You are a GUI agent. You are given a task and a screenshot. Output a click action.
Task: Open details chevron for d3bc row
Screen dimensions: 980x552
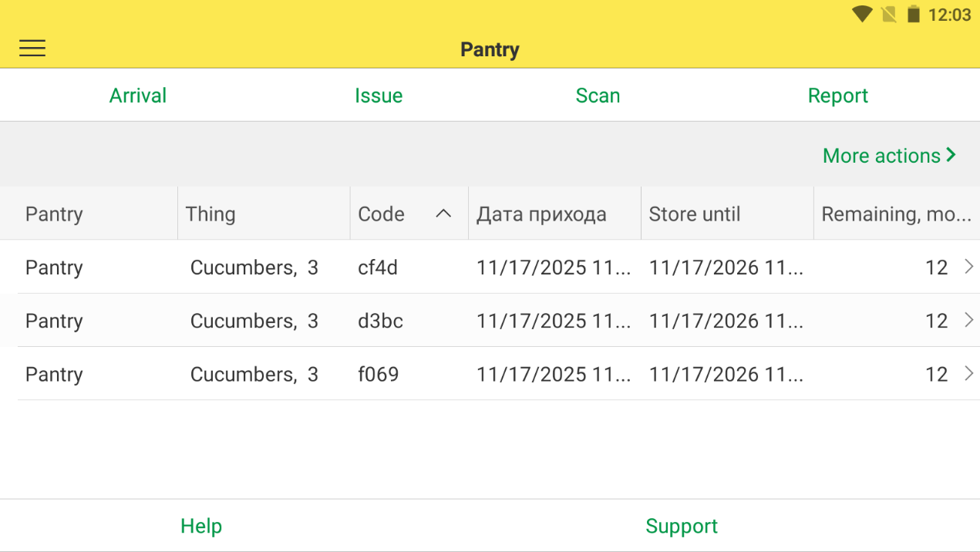point(969,320)
